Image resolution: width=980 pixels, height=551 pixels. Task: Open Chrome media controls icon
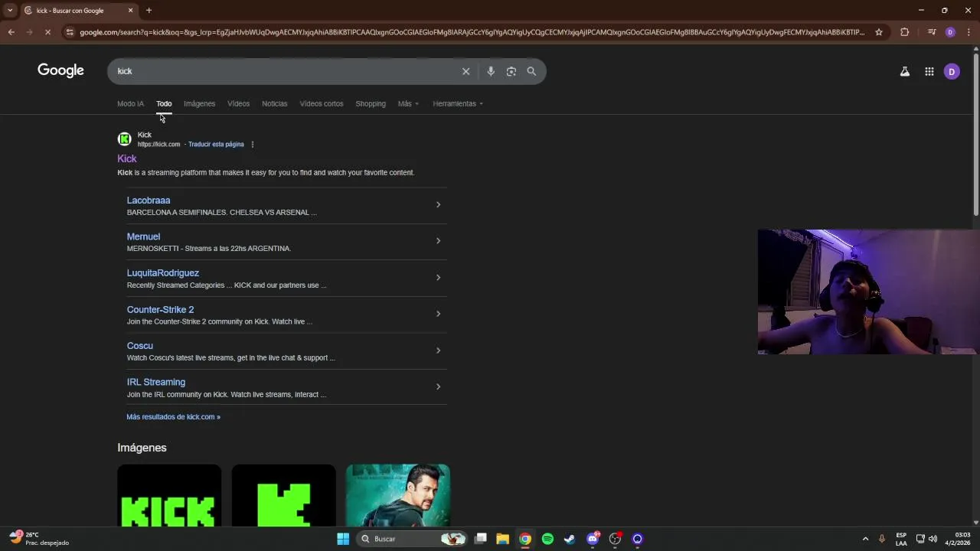pyautogui.click(x=932, y=32)
